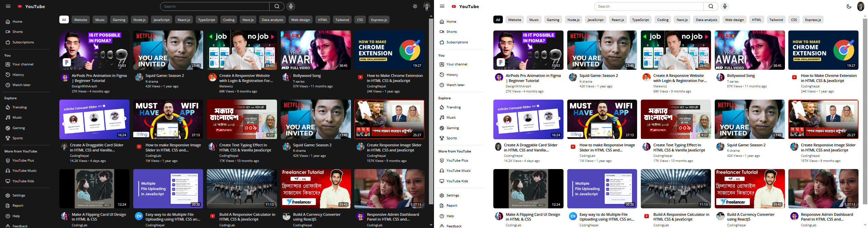Click the YouTube logo in the dark window
Screen dimensions: 868x228
click(x=31, y=6)
